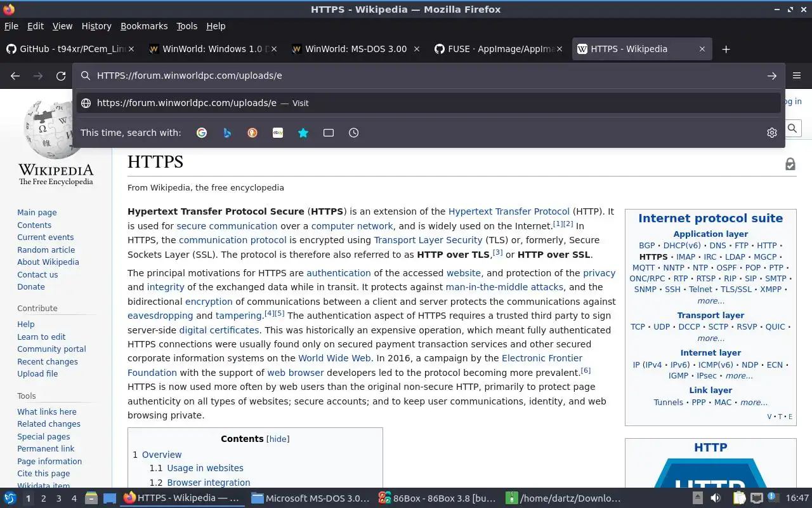Open the File menu
Viewport: 812px width, 508px height.
point(11,26)
